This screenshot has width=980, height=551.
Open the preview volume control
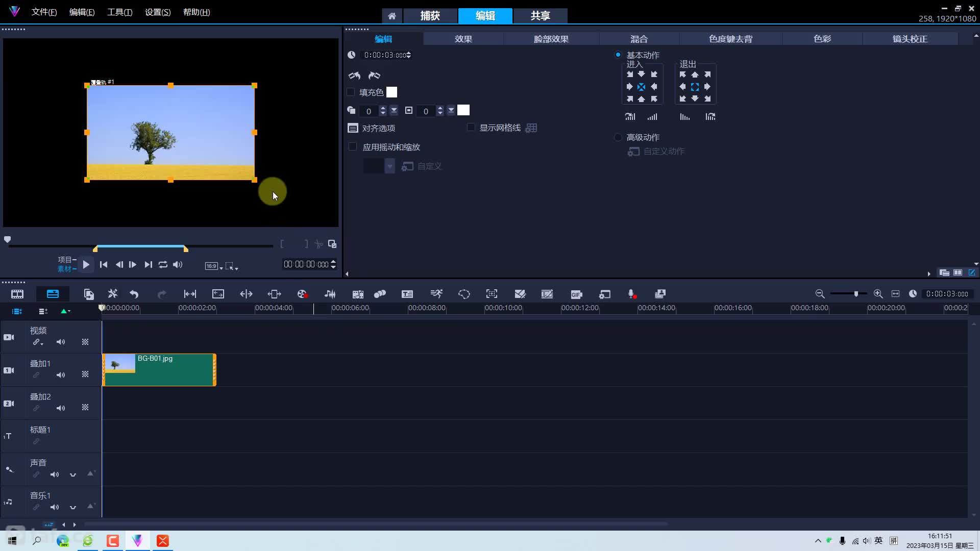tap(178, 264)
